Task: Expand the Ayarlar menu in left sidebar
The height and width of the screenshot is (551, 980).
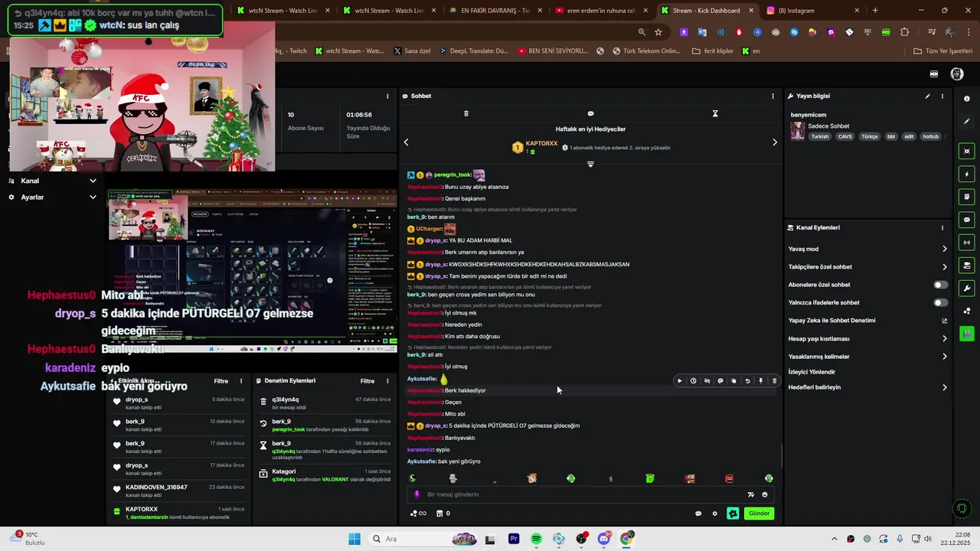Action: (93, 197)
